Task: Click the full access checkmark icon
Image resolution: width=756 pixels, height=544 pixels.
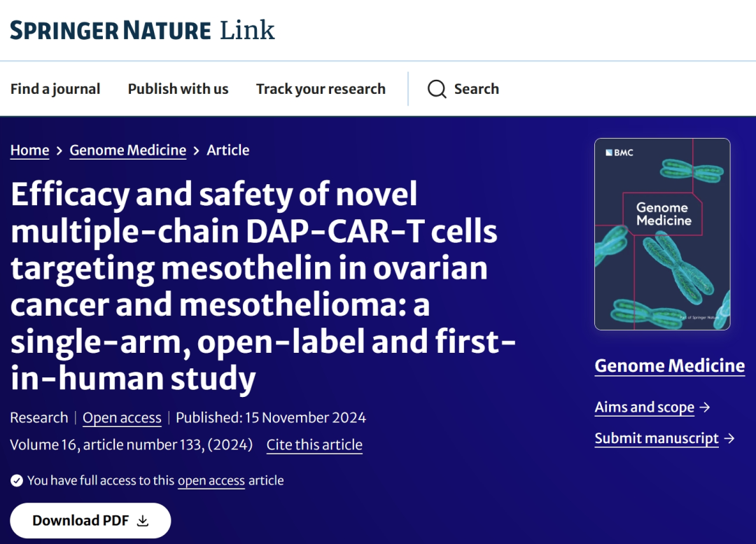Action: click(17, 480)
